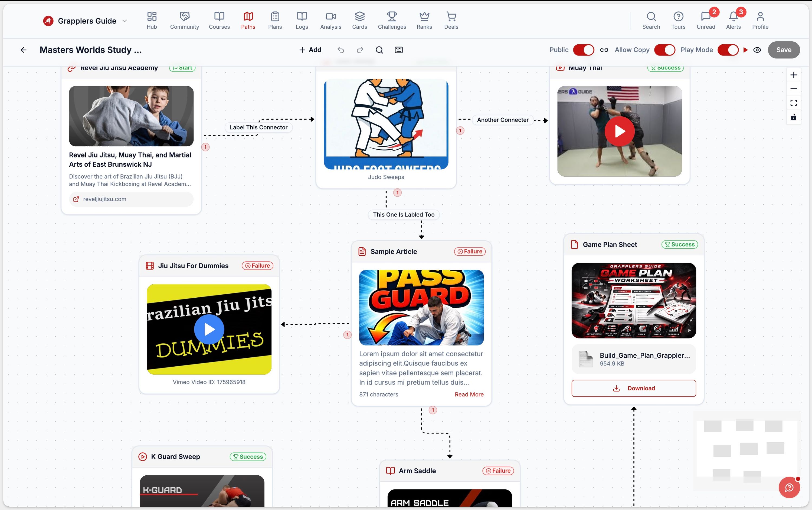
Task: Go to the Community section
Action: click(184, 21)
